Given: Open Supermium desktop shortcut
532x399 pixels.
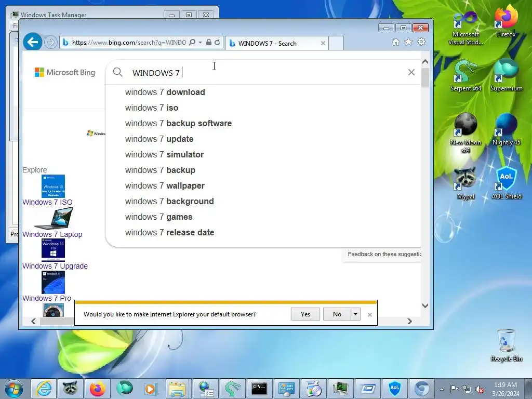Looking at the screenshot, I should [506, 75].
